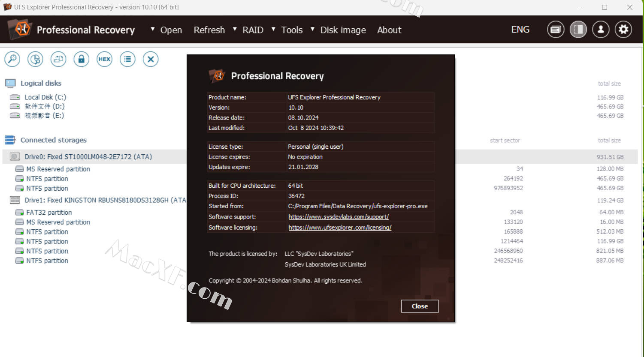Screen dimensions: 644x357
Task: Open the sysdevlabs.com support link
Action: coord(339,217)
